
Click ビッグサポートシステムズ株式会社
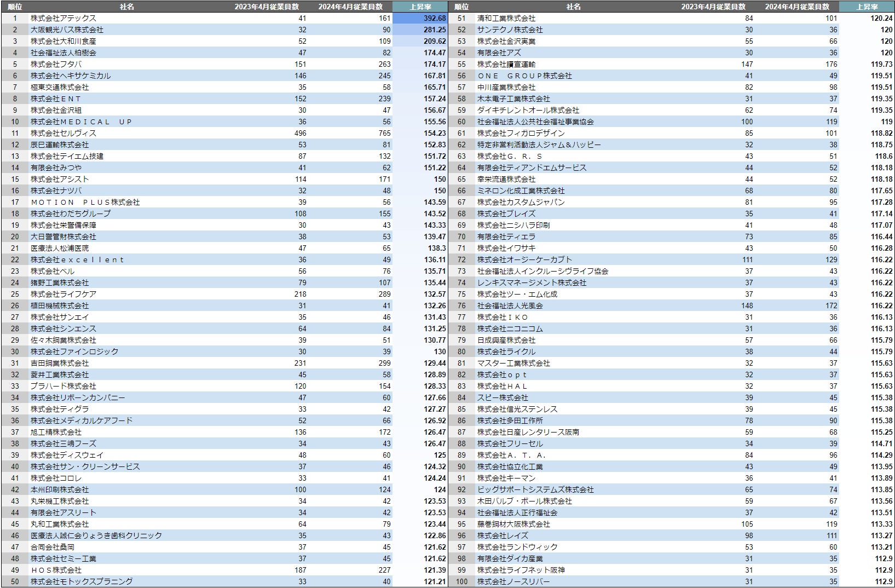[535, 489]
